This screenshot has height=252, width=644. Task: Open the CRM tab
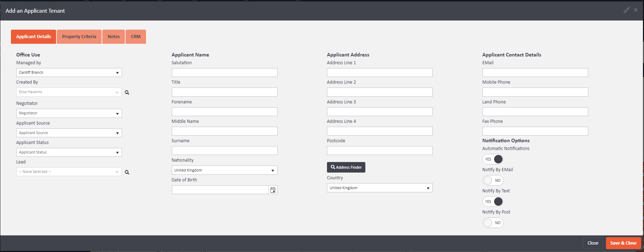(135, 37)
